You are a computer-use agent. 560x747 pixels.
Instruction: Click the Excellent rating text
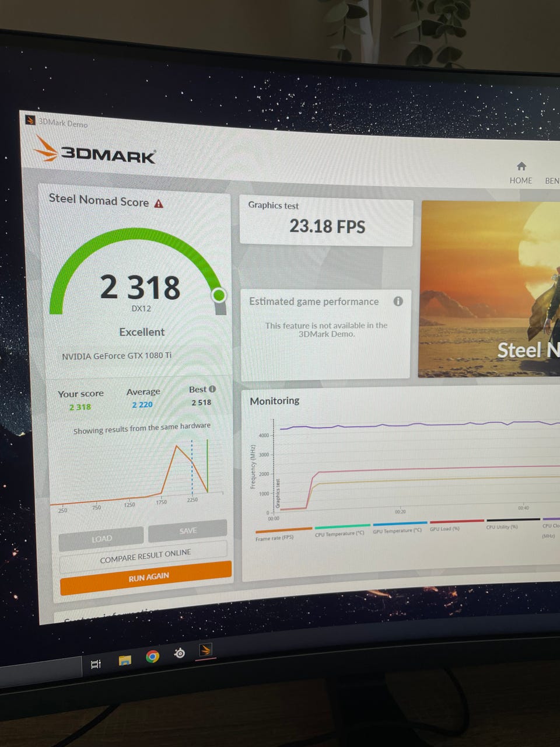142,332
